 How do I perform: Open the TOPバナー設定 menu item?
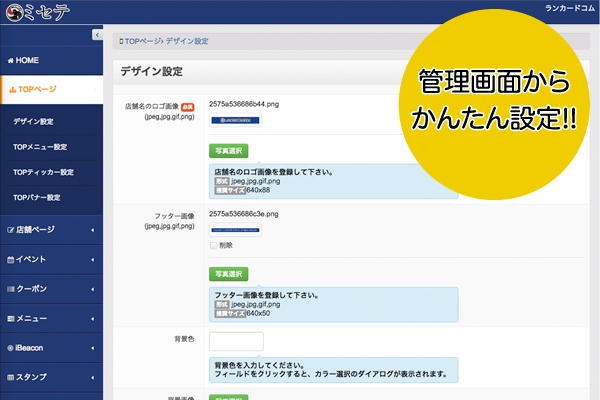click(x=37, y=197)
